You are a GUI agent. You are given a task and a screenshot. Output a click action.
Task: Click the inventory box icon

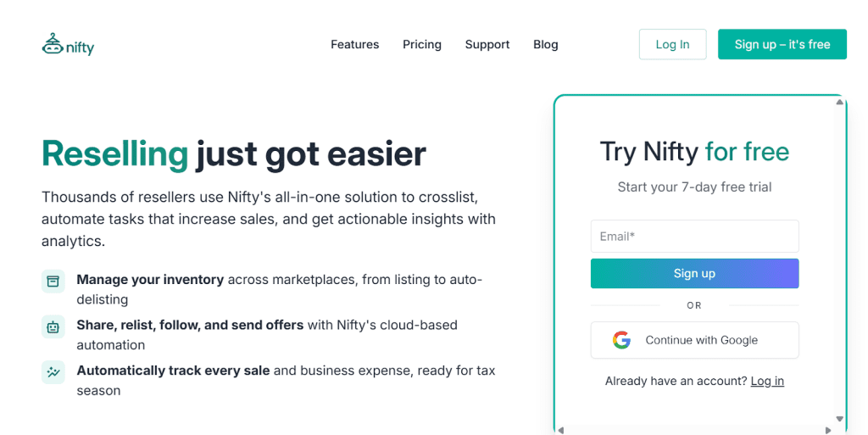point(53,282)
